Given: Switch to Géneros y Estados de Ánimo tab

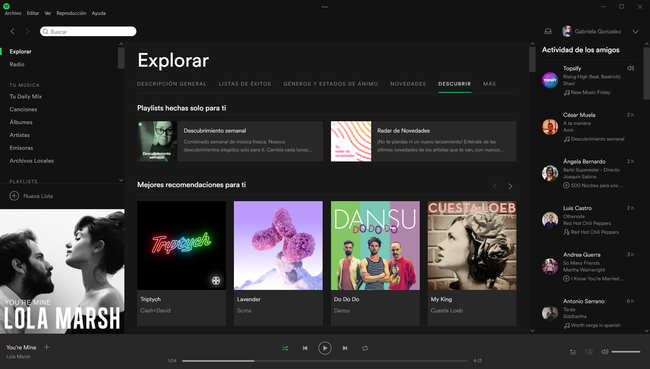Looking at the screenshot, I should 331,84.
